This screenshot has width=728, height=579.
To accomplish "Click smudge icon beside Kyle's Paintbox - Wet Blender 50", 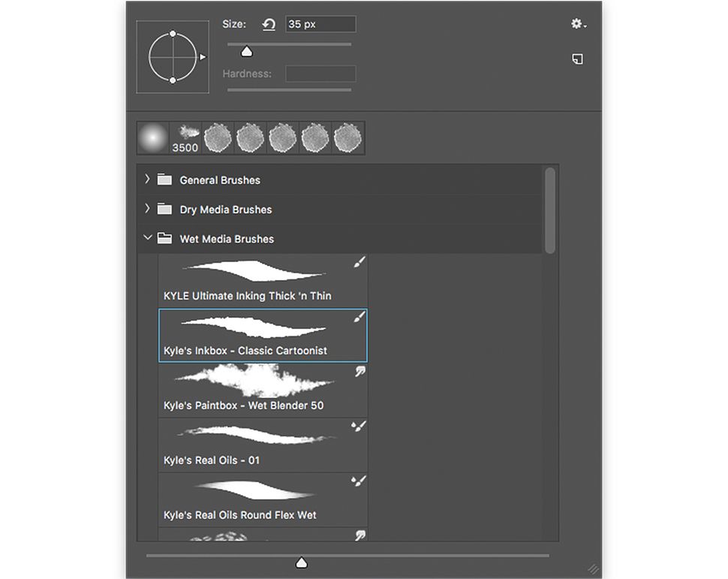I will pyautogui.click(x=359, y=371).
